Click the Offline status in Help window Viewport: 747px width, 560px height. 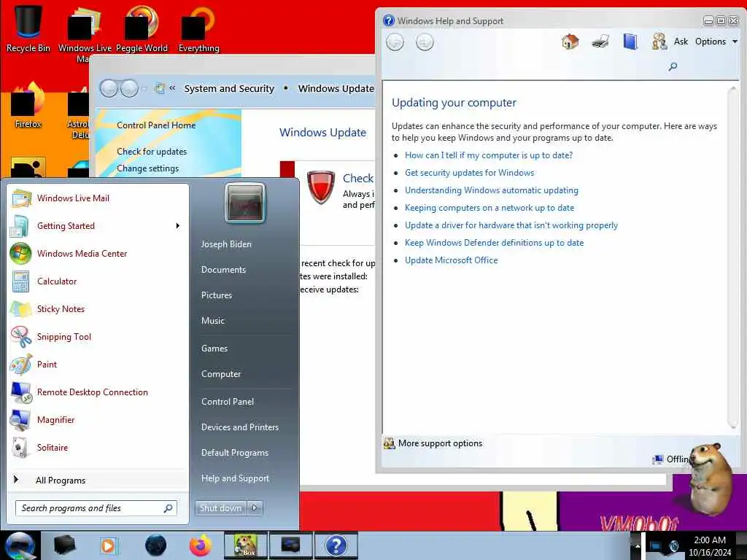pos(671,459)
